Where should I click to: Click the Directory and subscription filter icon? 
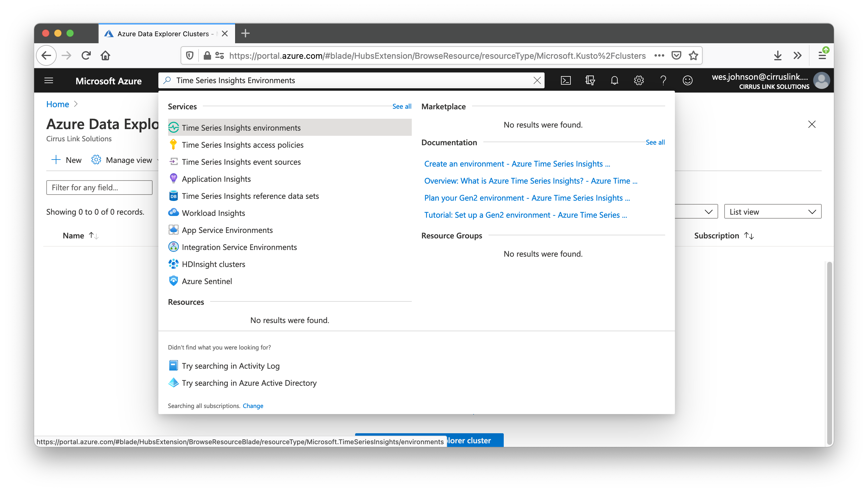point(590,80)
